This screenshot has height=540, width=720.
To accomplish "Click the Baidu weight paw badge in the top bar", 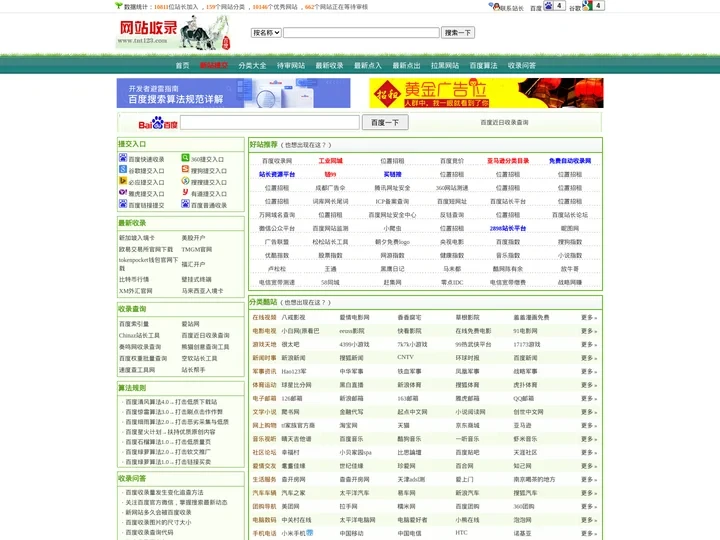I will pos(554,6).
